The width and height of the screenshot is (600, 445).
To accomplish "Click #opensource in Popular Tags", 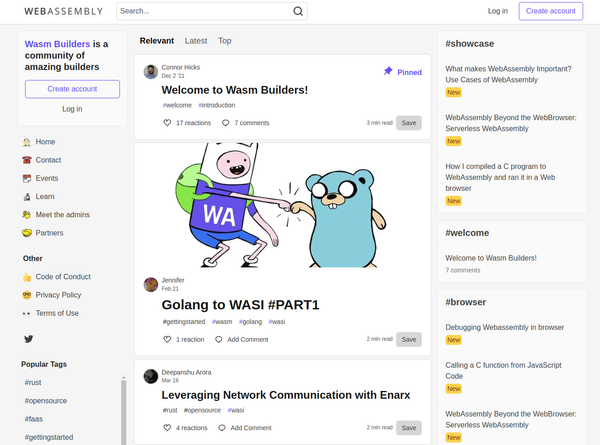I will click(46, 401).
